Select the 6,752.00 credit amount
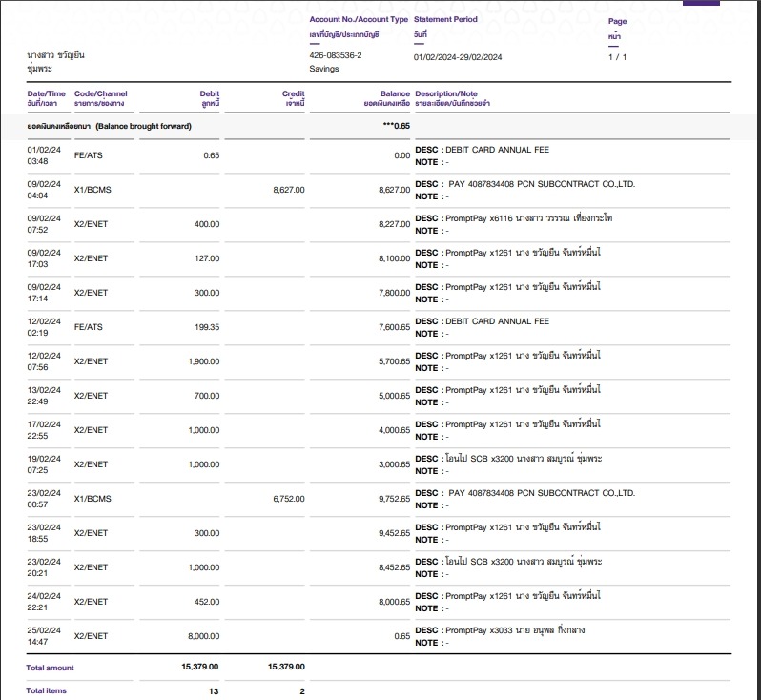The image size is (761, 700). [288, 499]
